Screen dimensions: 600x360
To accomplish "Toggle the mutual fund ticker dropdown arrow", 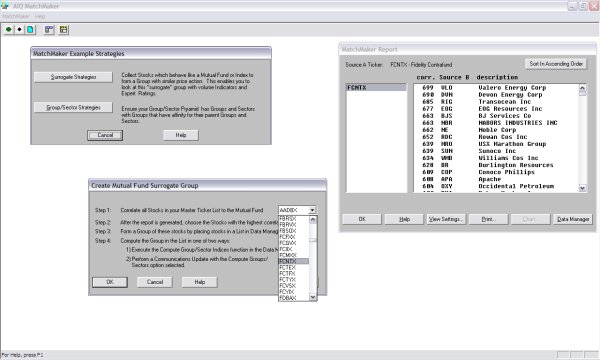I will click(312, 210).
